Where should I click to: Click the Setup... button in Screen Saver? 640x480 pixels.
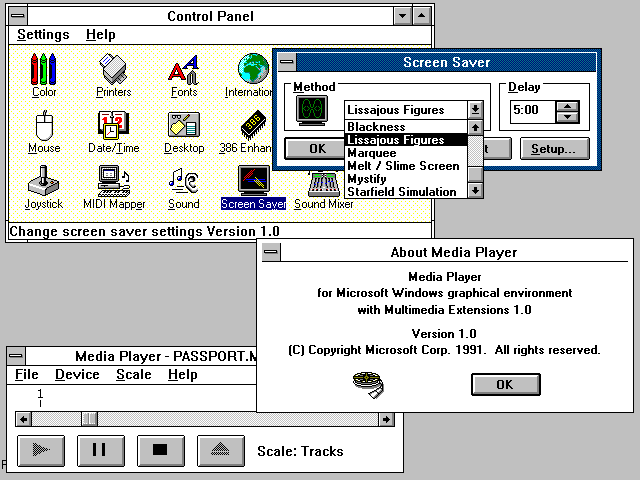(x=553, y=149)
